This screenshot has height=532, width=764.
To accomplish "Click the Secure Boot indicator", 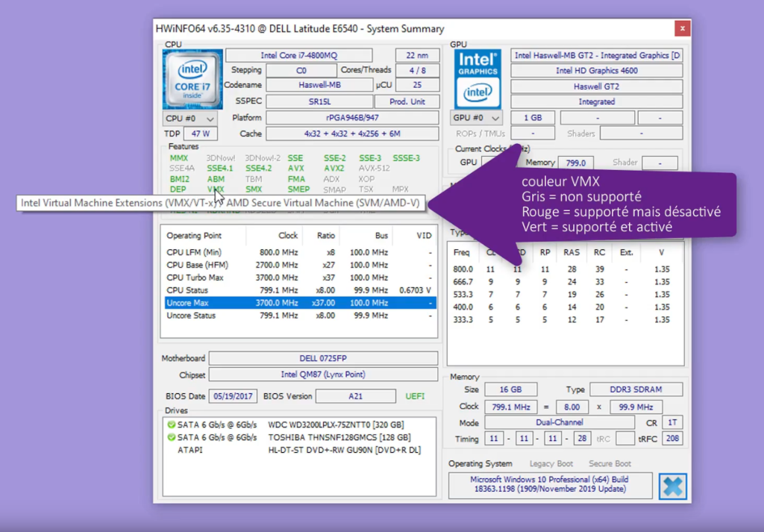I will 610,464.
